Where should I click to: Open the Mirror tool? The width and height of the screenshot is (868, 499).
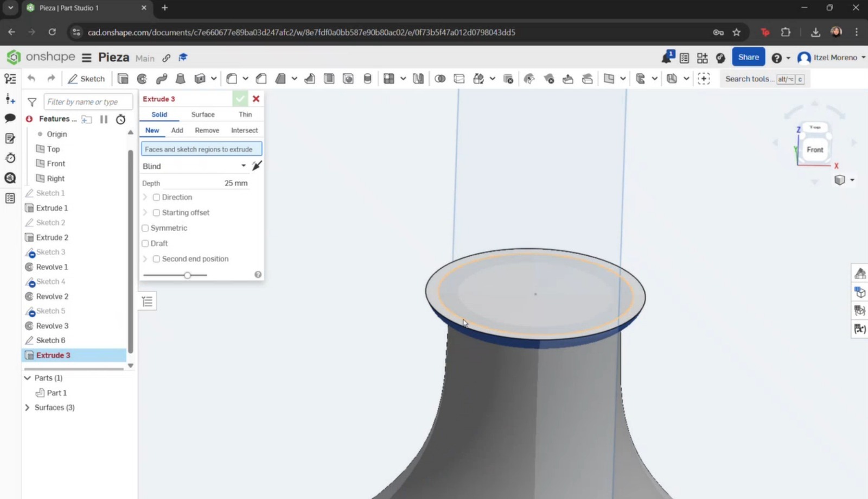click(x=418, y=78)
